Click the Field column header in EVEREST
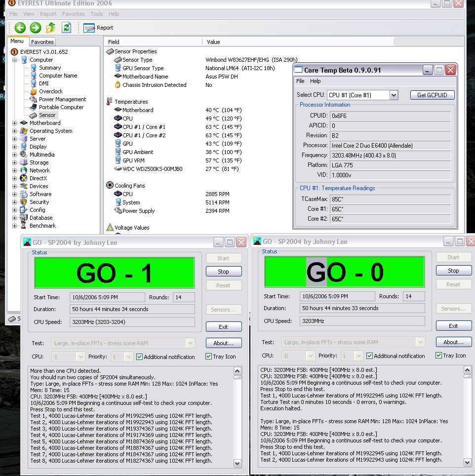 [153, 42]
